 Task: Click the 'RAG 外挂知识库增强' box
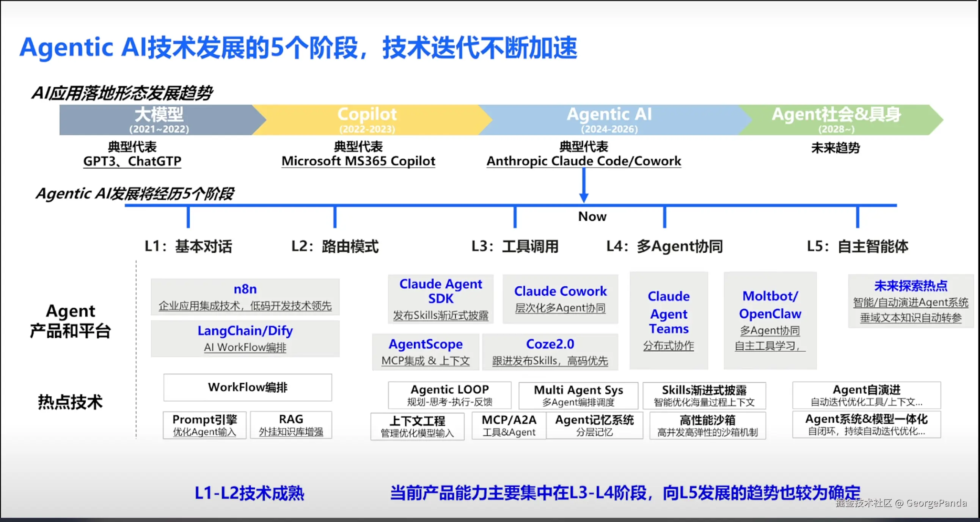(x=291, y=425)
